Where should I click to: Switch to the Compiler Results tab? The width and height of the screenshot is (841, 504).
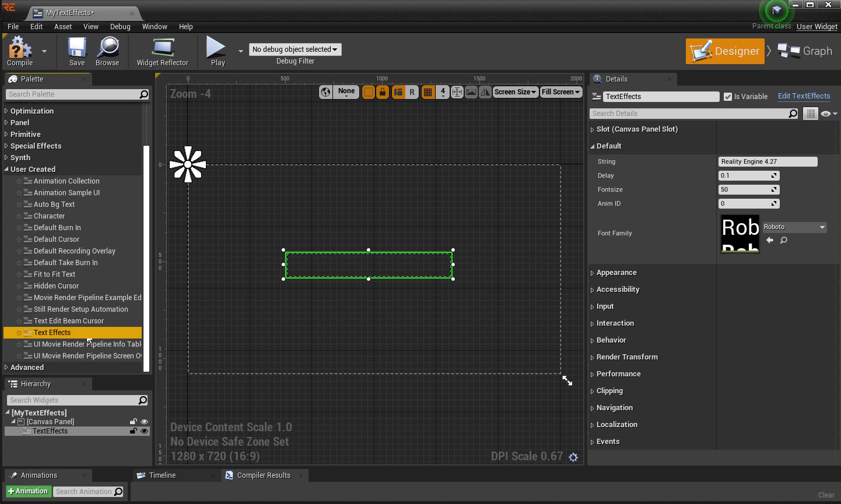263,475
